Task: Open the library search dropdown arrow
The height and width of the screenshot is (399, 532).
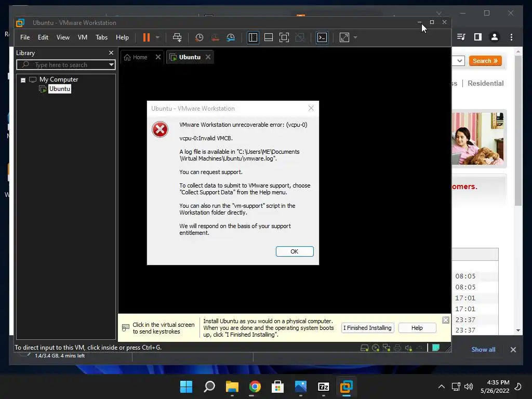Action: [x=111, y=65]
